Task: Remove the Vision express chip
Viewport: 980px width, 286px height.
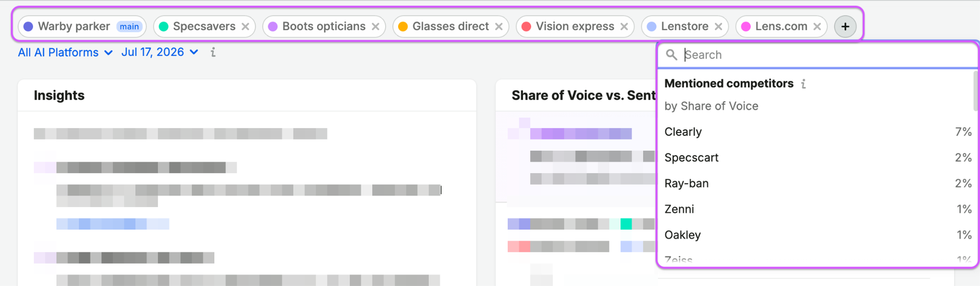Action: pos(624,26)
